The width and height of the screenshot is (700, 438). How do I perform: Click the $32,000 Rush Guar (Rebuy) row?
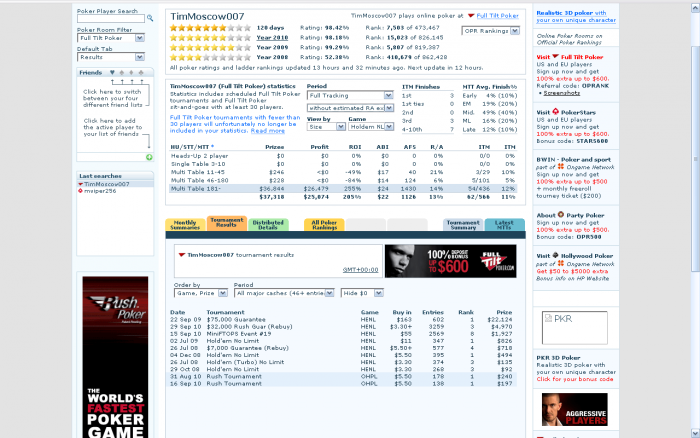point(342,326)
